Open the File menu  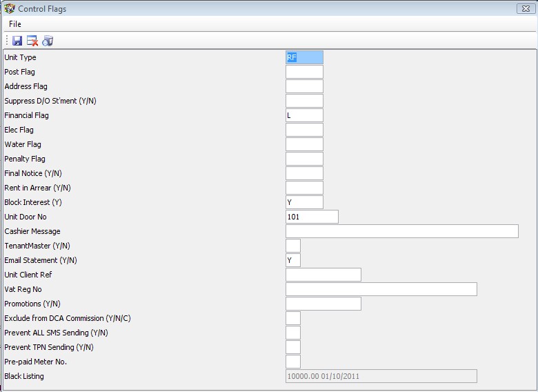(x=15, y=24)
